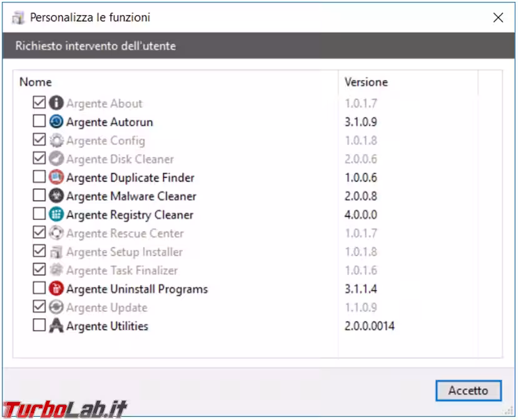This screenshot has height=420, width=518.
Task: Select the Argente Uninstall Programs icon
Action: pyautogui.click(x=56, y=288)
